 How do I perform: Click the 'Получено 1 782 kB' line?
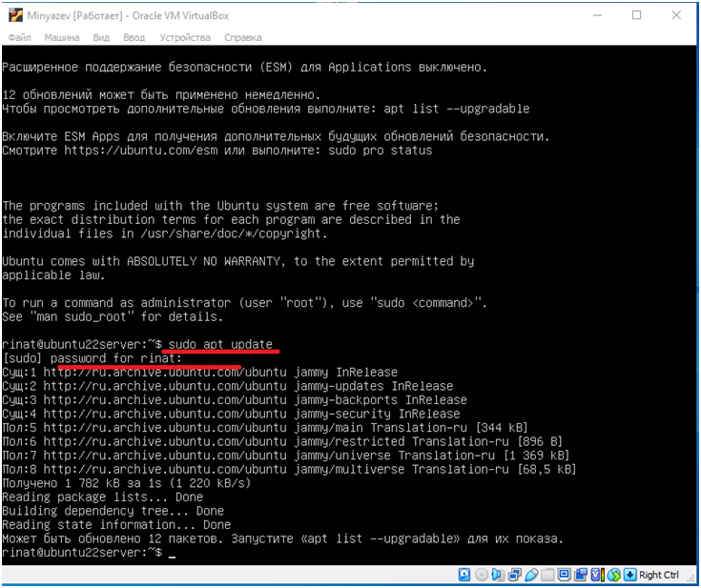click(127, 483)
